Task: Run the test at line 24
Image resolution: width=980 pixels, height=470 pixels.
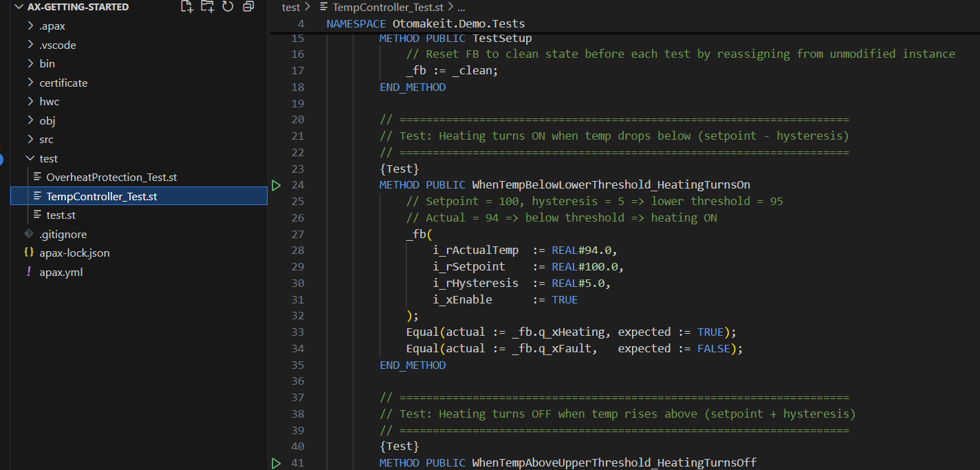Action: coord(276,184)
